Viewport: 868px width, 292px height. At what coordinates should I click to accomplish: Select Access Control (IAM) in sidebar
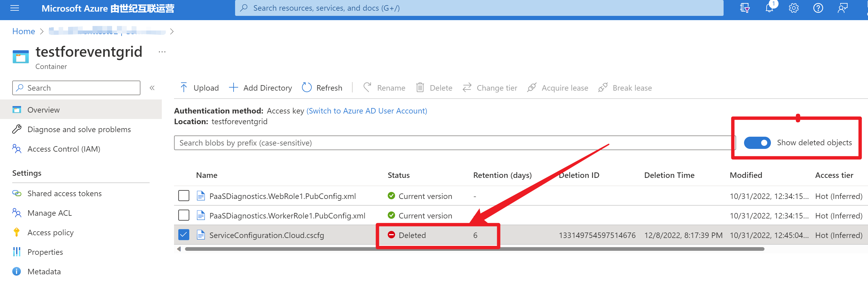pos(64,149)
